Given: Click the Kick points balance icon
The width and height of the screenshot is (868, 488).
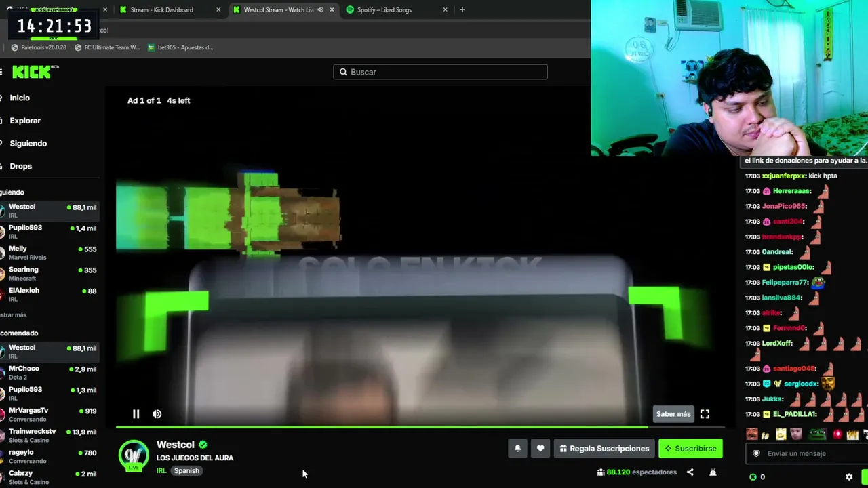Looking at the screenshot, I should click(x=753, y=477).
